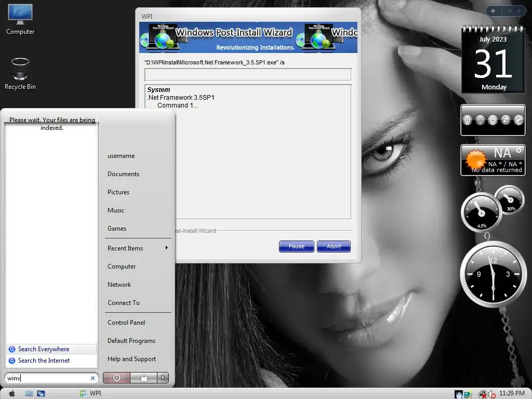Click the analog clock gadget
The image size is (532, 399).
coord(494,274)
